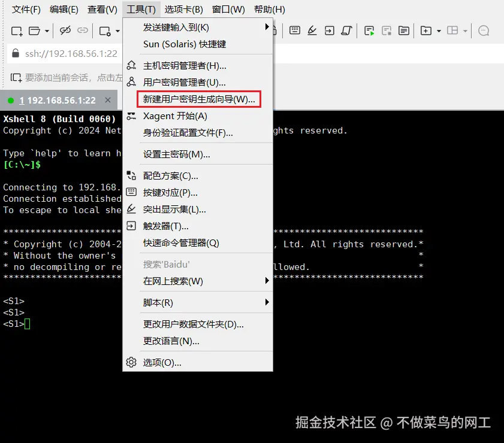
Task: Click the Start Logging green play icon
Action: coord(369,31)
